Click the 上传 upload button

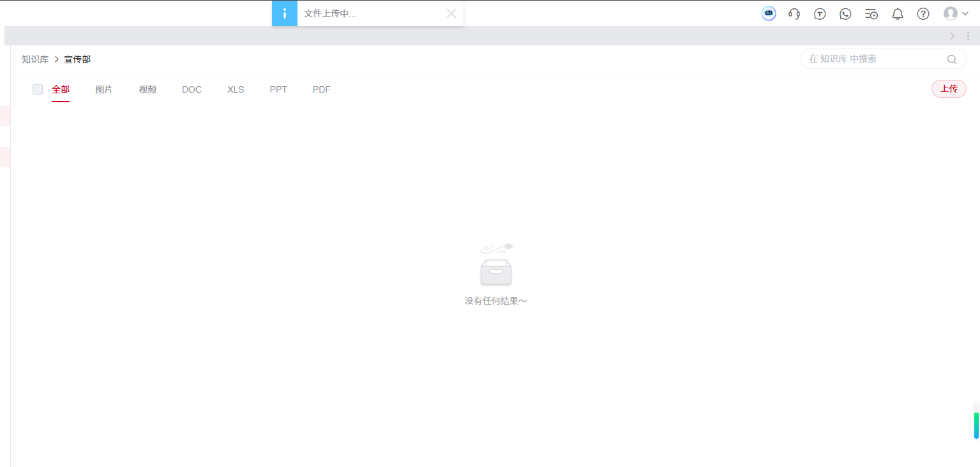pos(948,89)
